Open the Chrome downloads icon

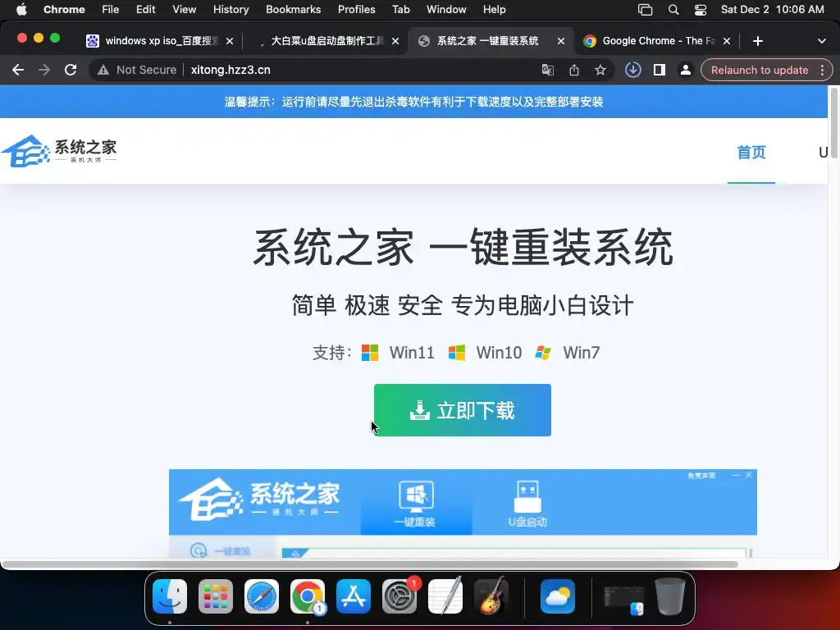(x=632, y=71)
